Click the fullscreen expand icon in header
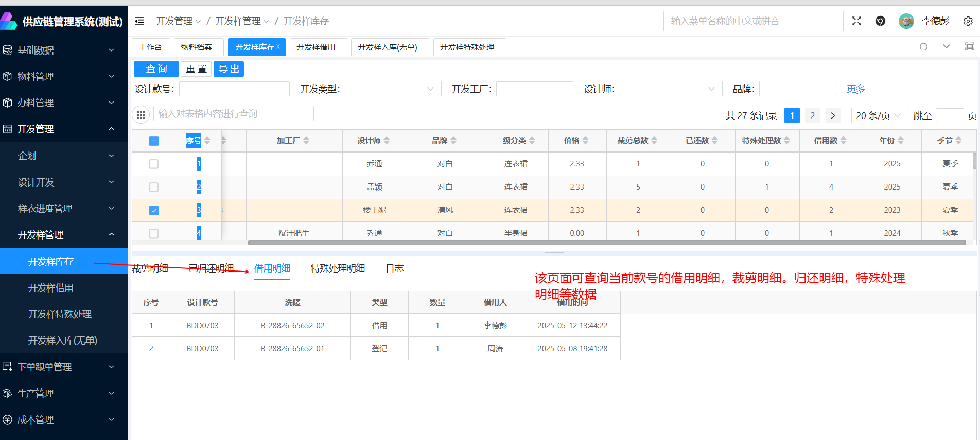 pyautogui.click(x=856, y=21)
